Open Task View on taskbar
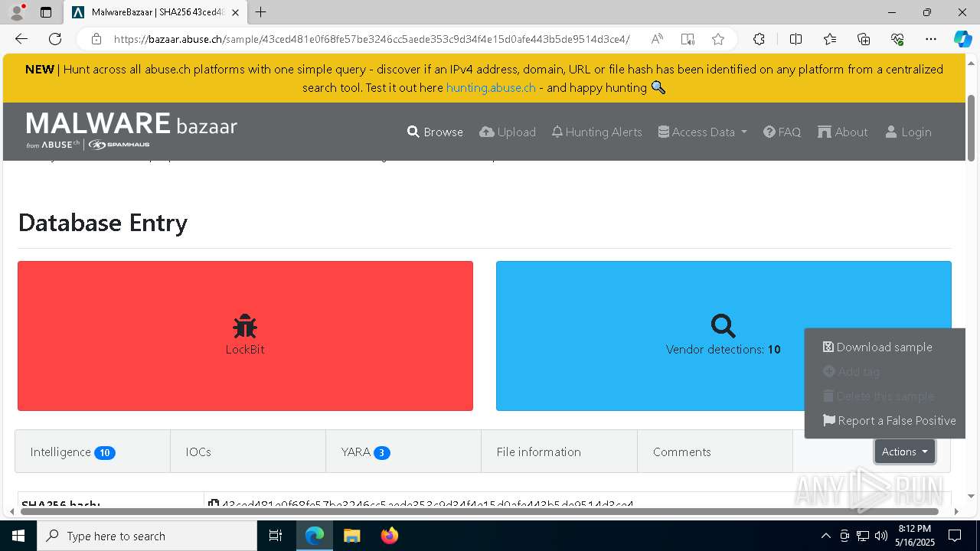 tap(276, 536)
